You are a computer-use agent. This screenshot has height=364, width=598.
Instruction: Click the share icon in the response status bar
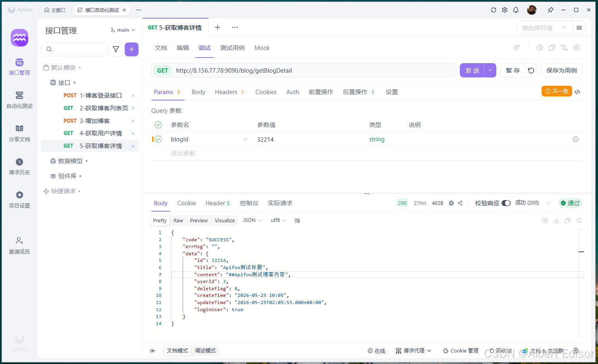(x=460, y=203)
